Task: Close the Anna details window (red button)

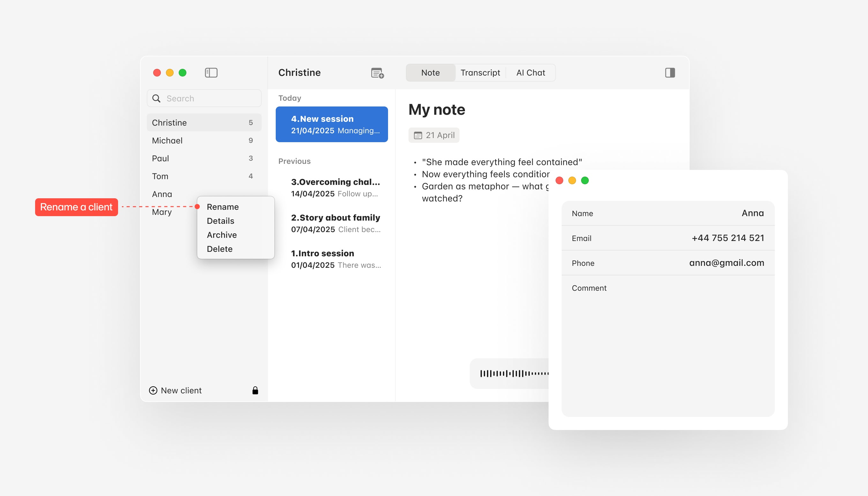Action: point(559,180)
